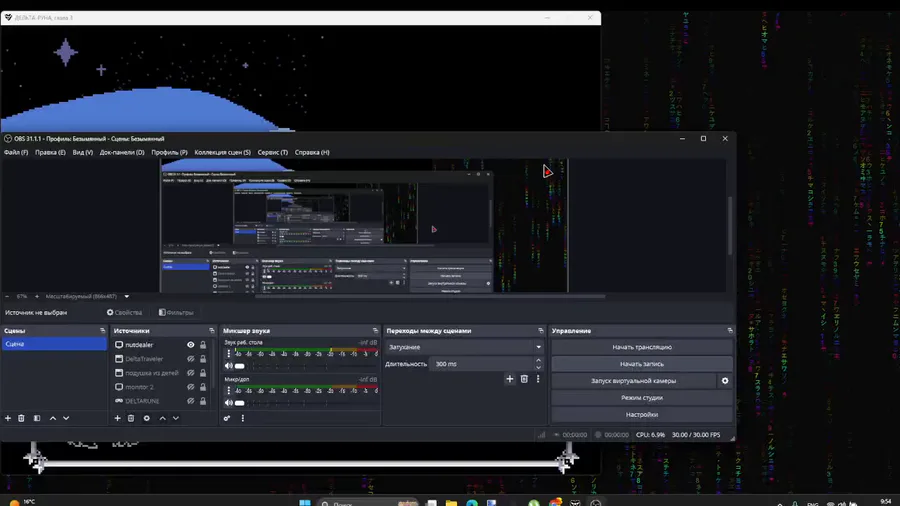Toggle lock on nutdealer source

(x=203, y=345)
